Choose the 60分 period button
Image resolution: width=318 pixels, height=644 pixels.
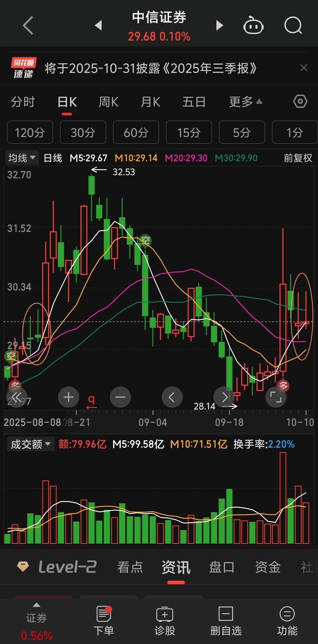tap(136, 132)
